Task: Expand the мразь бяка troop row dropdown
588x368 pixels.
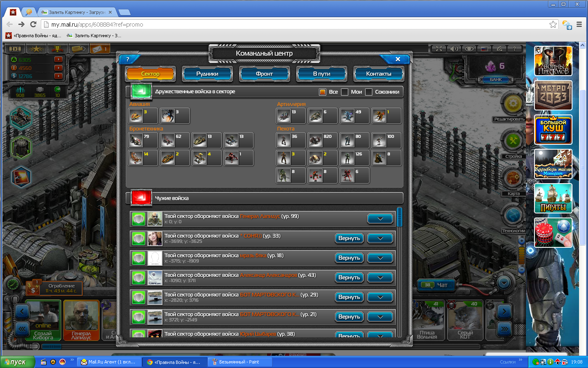Action: (380, 258)
